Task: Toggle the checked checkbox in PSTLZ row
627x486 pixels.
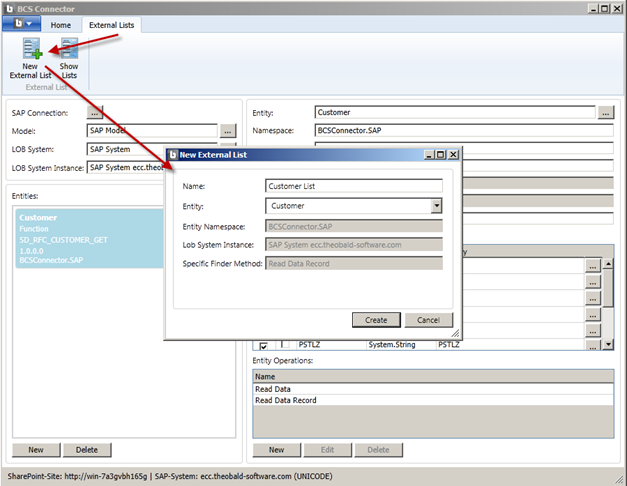Action: 264,346
